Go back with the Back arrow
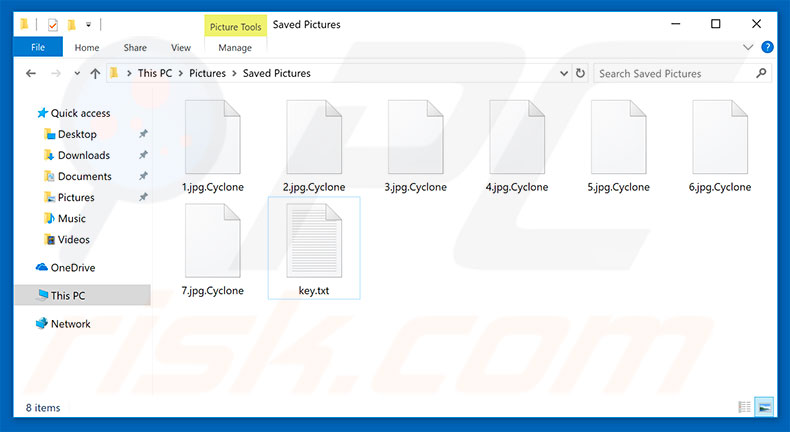This screenshot has width=790, height=432. 31,74
